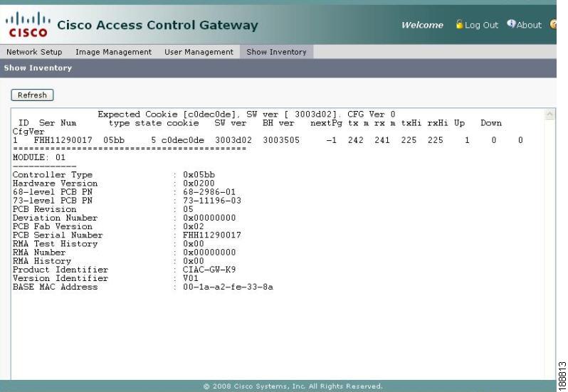The image size is (568, 392).
Task: Click PCB Serial Number value FHH11290017
Action: click(212, 235)
